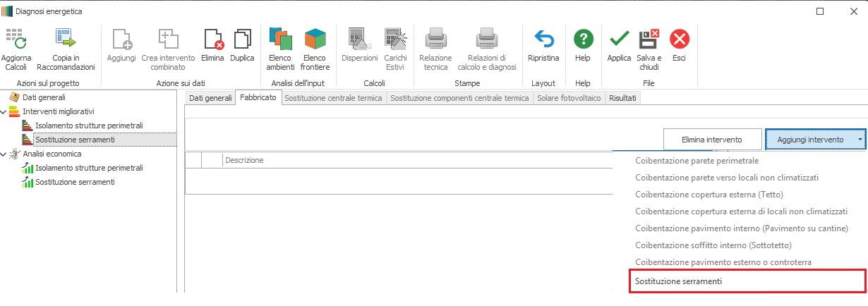Click the Elimina intervento button
This screenshot has width=868, height=306.
[713, 140]
